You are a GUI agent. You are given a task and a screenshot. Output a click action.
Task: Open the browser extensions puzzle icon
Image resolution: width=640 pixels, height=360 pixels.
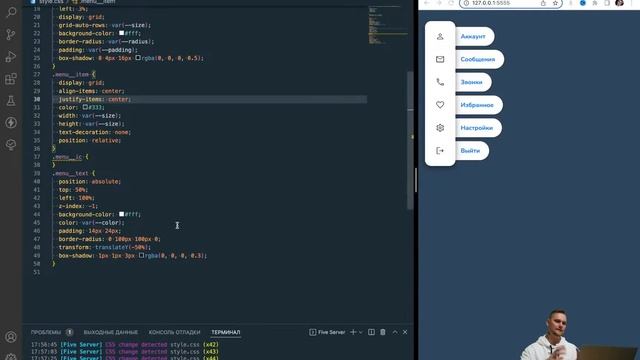(x=595, y=3)
